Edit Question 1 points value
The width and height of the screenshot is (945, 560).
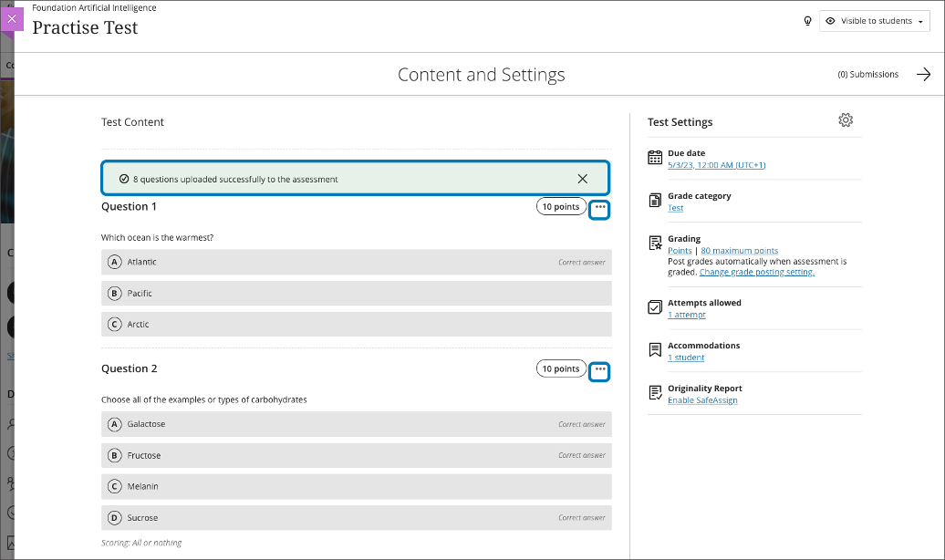[561, 206]
